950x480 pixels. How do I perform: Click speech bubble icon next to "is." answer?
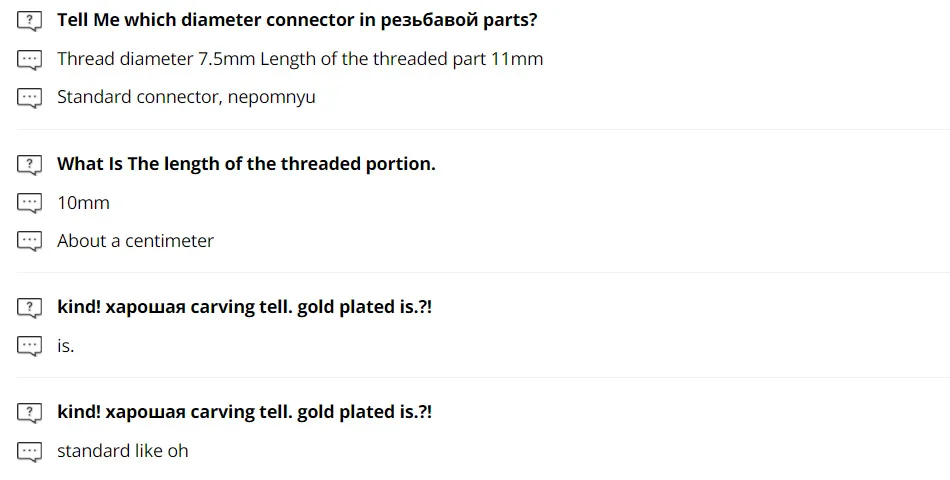tap(30, 346)
